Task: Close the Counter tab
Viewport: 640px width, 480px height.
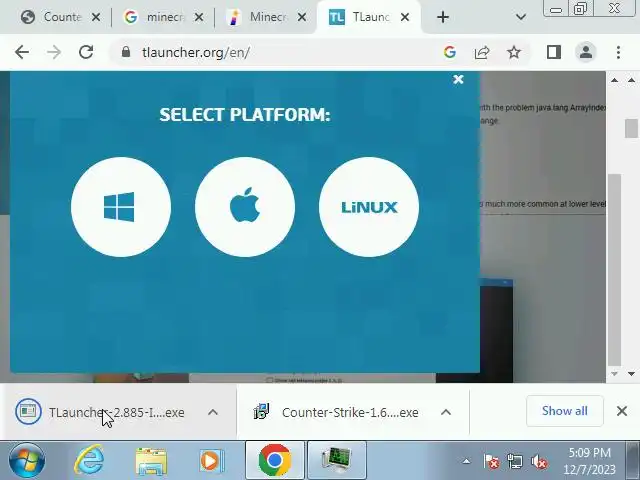Action: (x=96, y=17)
